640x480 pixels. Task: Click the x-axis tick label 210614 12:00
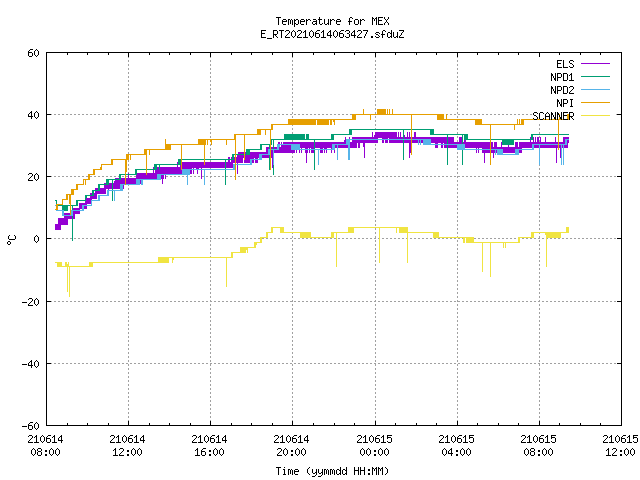(127, 446)
